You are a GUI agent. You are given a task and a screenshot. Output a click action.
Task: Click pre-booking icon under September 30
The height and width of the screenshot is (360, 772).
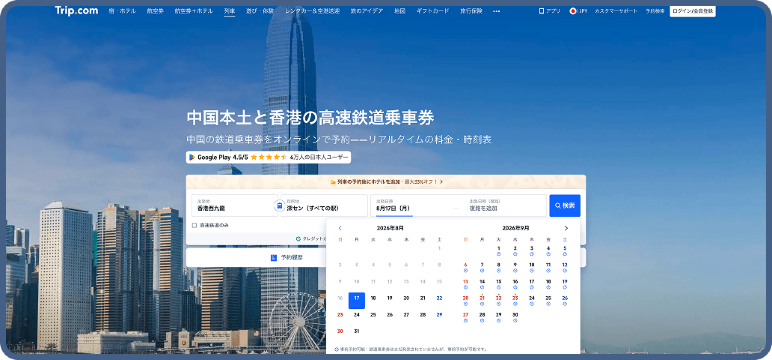(515, 320)
